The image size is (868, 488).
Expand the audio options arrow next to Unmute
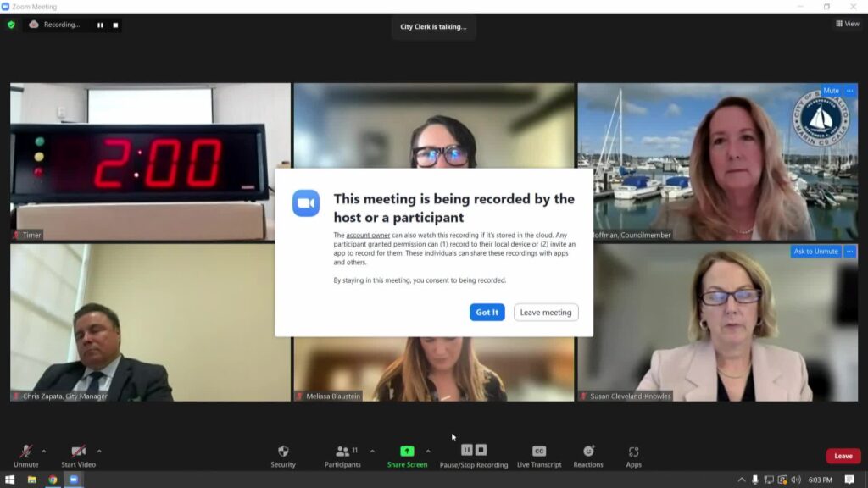(44, 452)
